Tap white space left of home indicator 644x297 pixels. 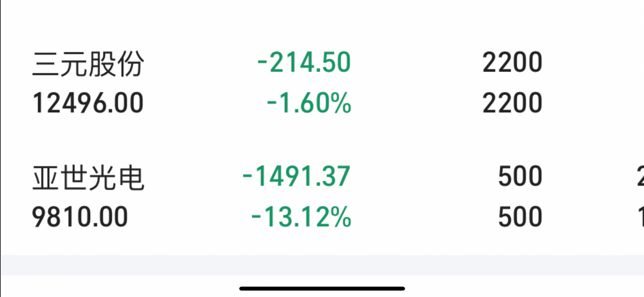pyautogui.click(x=116, y=287)
